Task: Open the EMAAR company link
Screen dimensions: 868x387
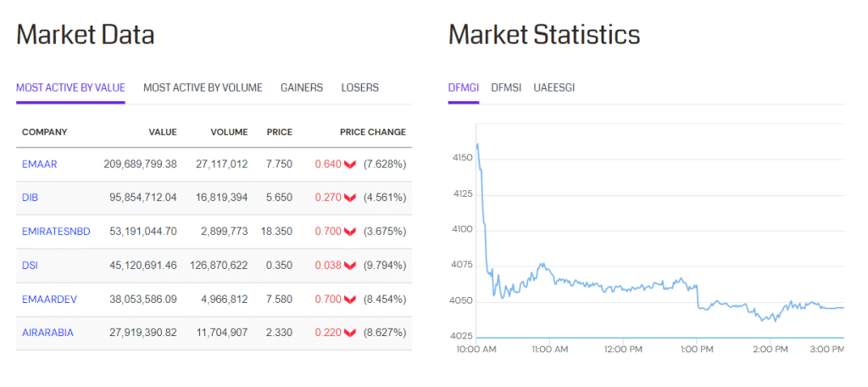Action: coord(39,165)
